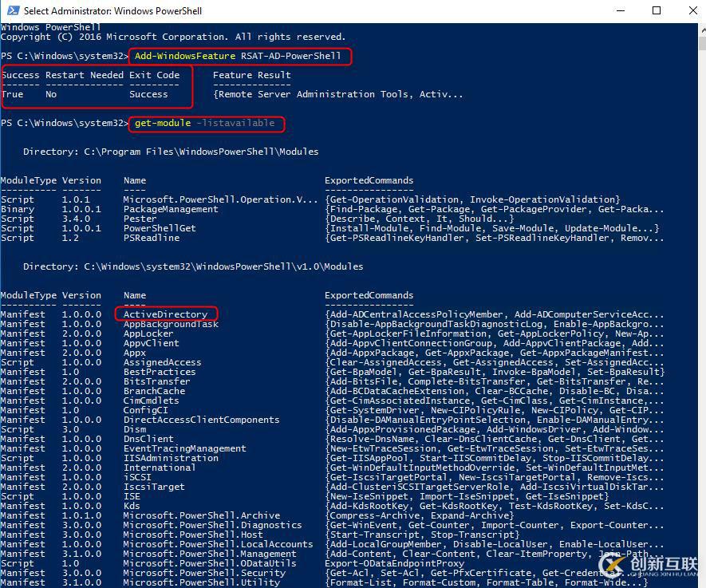Click the '{New-IseSnippet, Import-IseSnippet, Get-IseSnippet}' text
This screenshot has height=588, width=706.
467,496
